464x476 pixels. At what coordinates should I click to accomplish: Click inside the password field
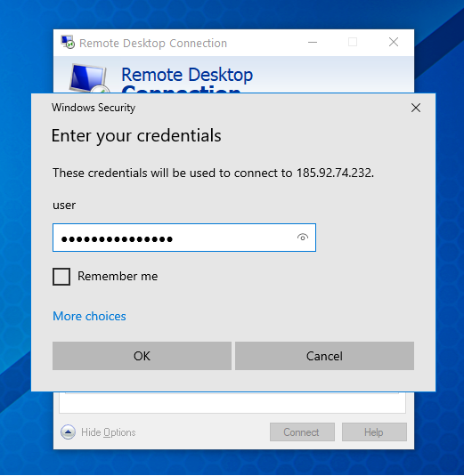coord(184,238)
